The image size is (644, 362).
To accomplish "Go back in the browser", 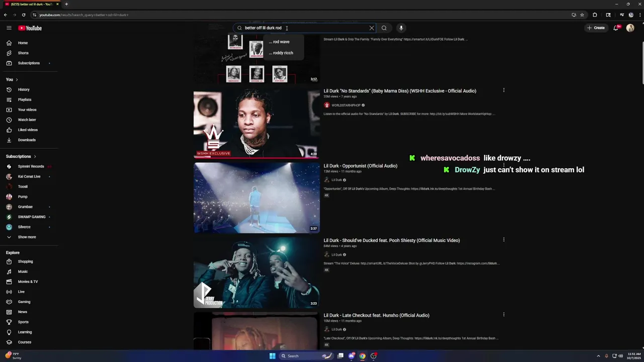I will 6,15.
